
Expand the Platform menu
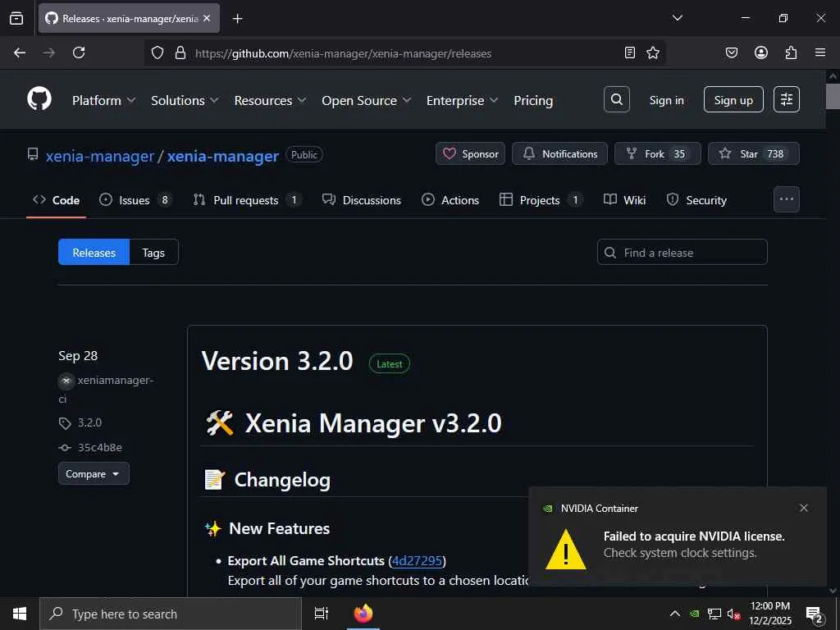click(x=104, y=100)
